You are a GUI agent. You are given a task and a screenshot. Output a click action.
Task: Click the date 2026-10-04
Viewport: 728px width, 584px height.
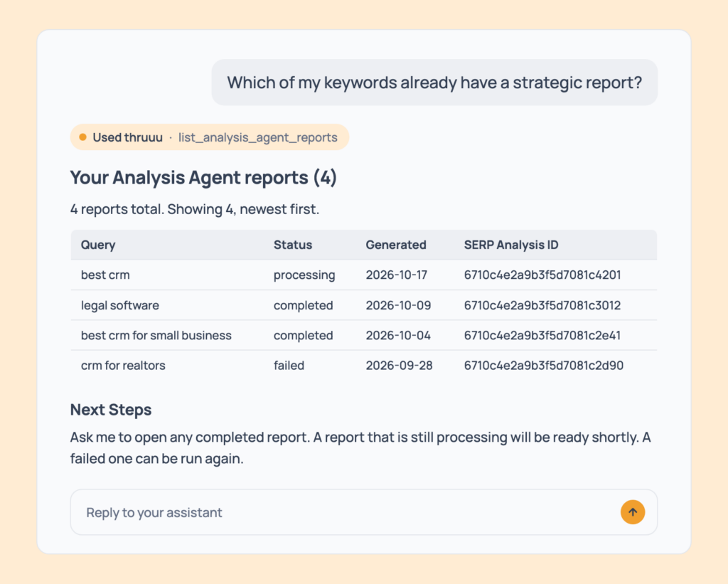pos(398,336)
